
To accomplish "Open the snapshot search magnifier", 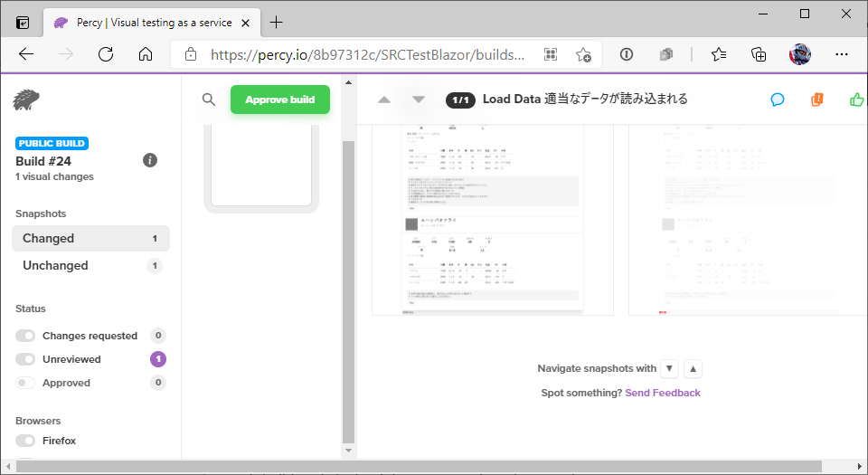I will (x=209, y=100).
